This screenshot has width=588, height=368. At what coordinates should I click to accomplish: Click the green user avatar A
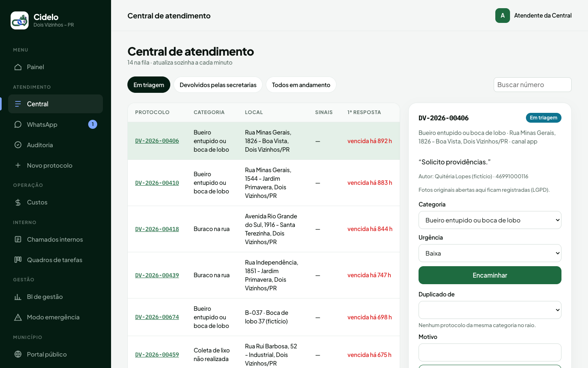(503, 16)
